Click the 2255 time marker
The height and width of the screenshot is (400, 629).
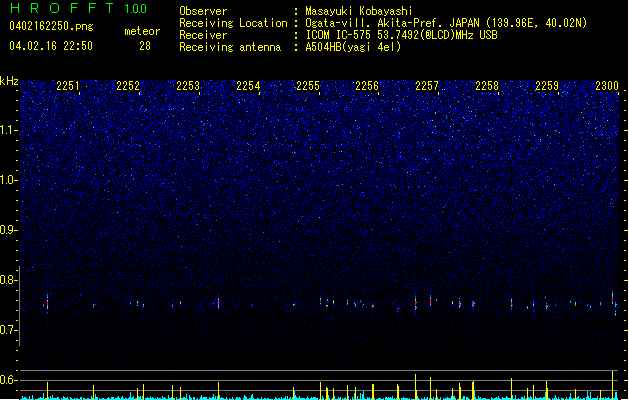tap(308, 85)
